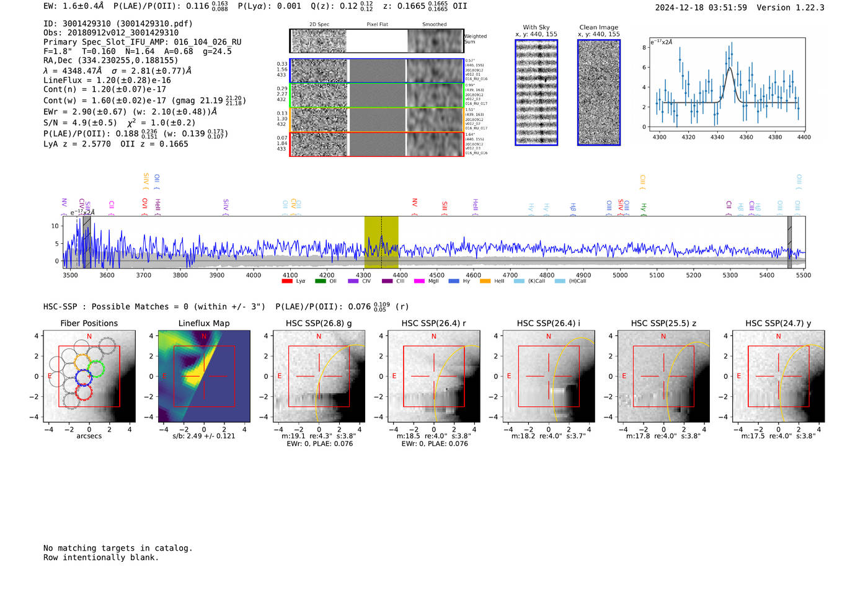Click the header EW: 1.6±0.4Å value

pyautogui.click(x=74, y=6)
